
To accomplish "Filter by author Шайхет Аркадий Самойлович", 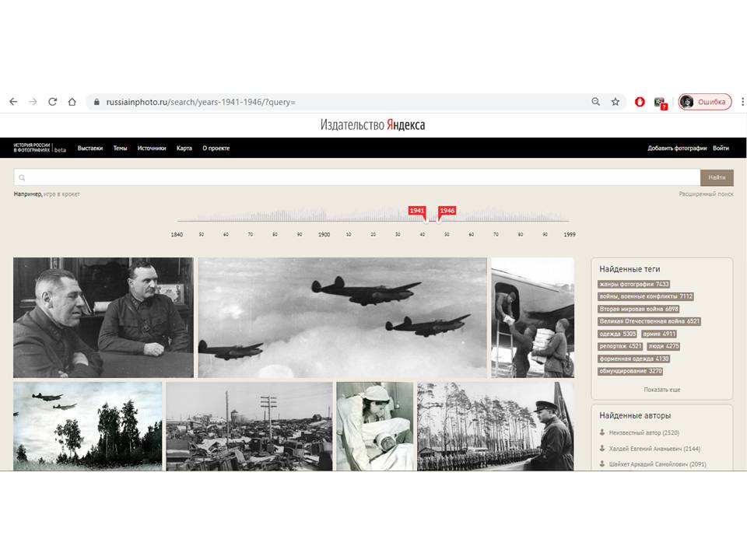I will [x=658, y=464].
